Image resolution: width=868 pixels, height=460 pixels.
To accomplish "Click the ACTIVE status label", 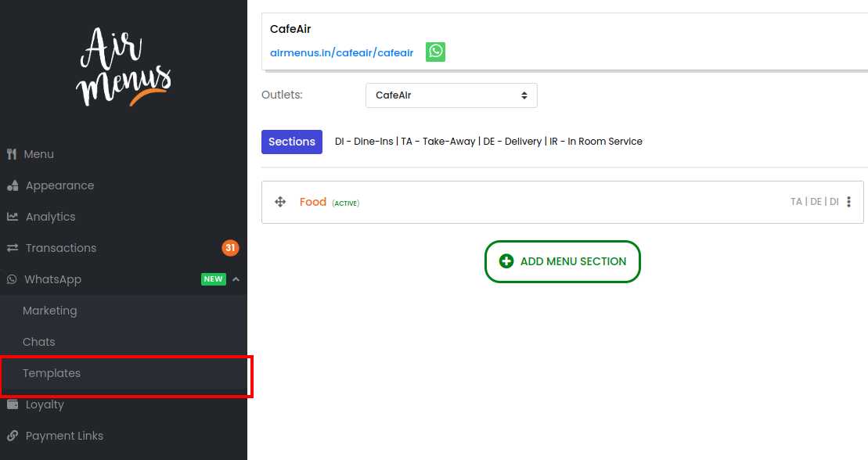I will [345, 203].
